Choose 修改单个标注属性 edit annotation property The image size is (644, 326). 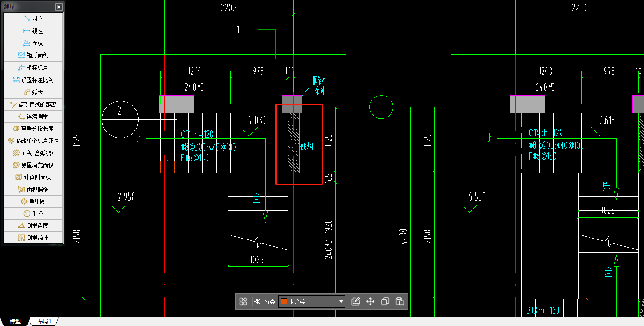[x=33, y=141]
